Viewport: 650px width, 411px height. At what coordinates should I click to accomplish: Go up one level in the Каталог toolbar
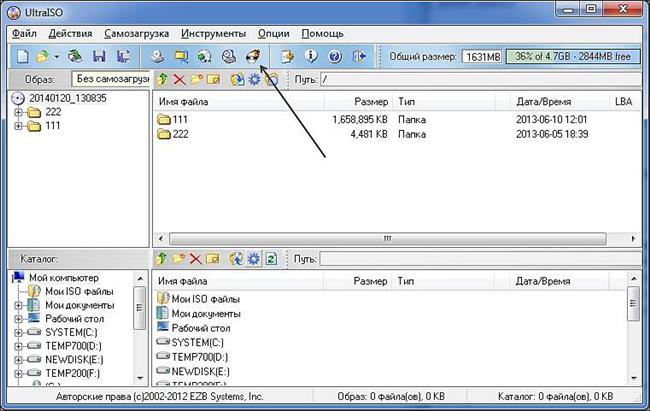[161, 259]
